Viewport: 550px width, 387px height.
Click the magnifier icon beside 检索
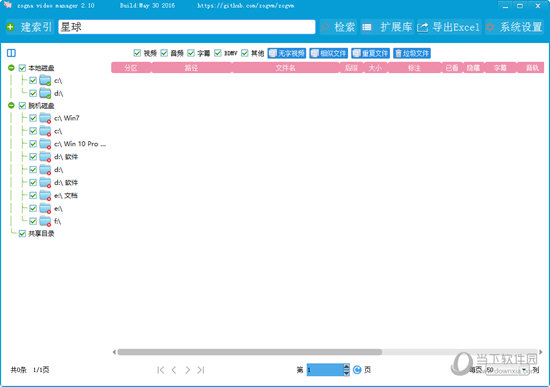point(325,27)
